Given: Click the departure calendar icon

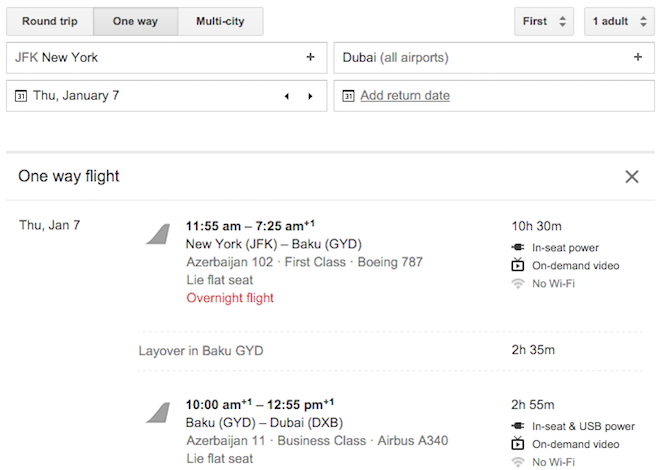Looking at the screenshot, I should pos(21,96).
